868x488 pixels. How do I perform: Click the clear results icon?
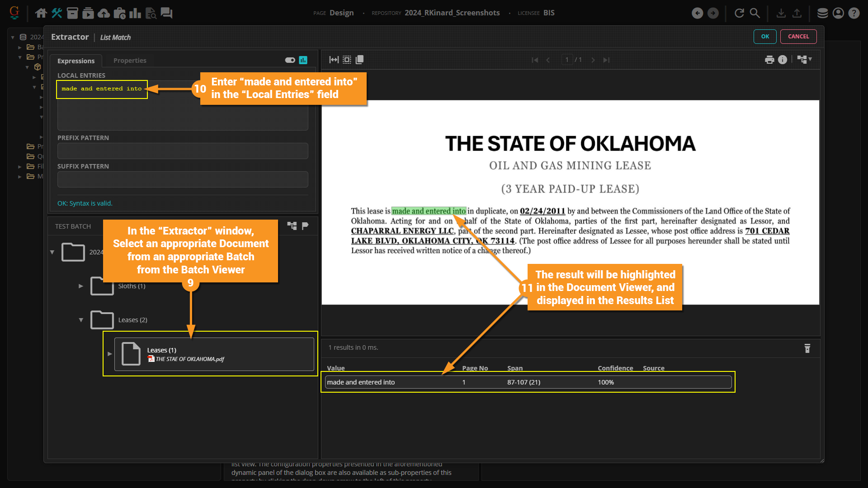click(x=807, y=348)
